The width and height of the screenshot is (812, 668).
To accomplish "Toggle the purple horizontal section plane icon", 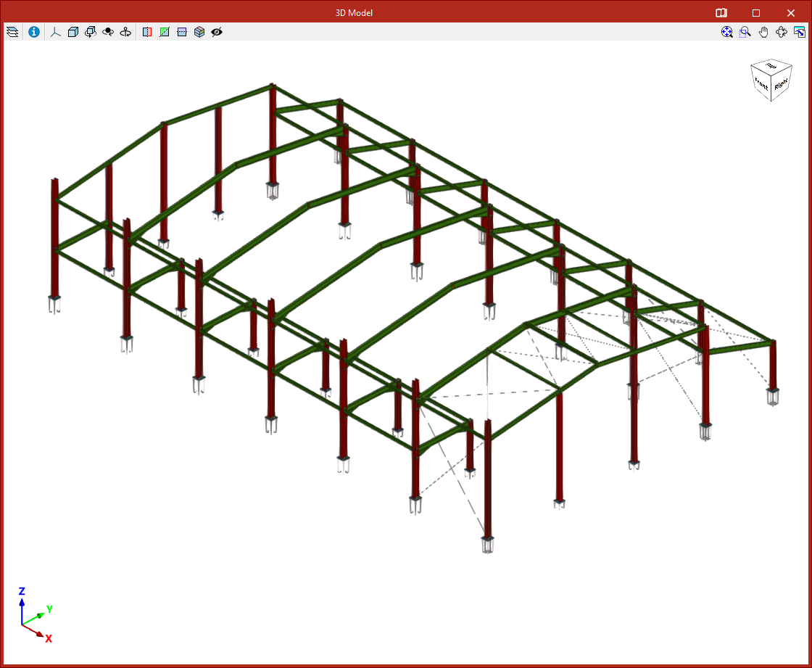I will coord(182,32).
